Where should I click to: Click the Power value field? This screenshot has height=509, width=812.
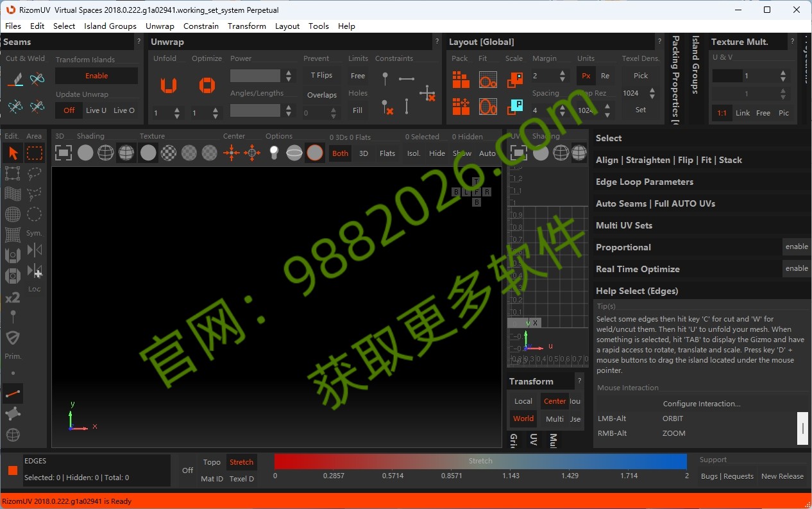[255, 76]
